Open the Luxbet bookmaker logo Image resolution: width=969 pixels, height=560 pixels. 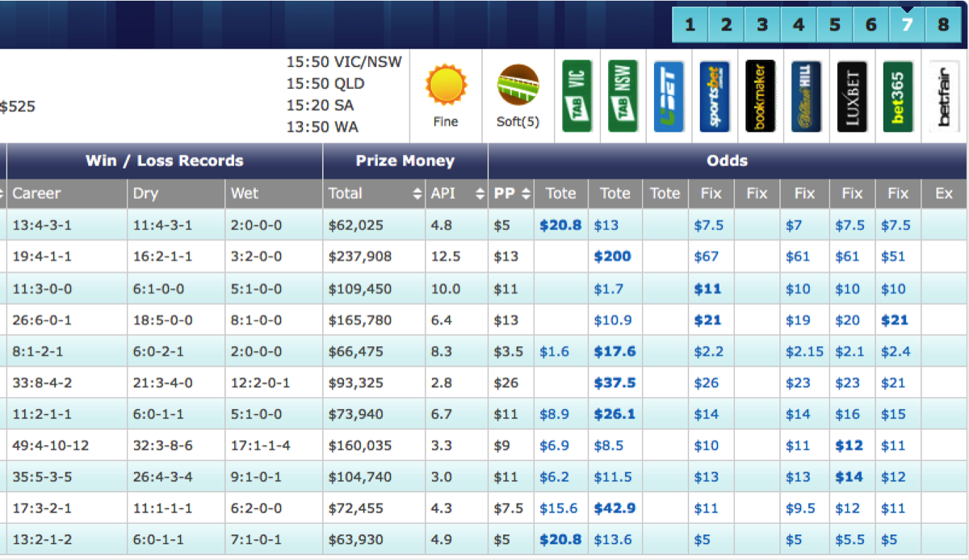click(852, 96)
